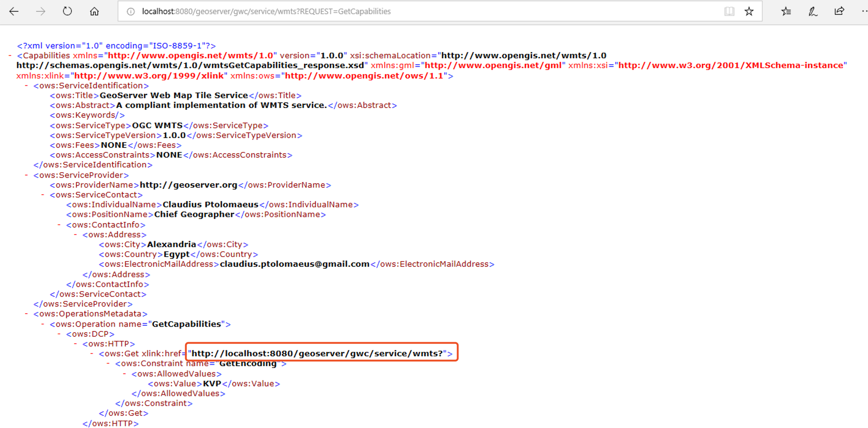This screenshot has width=868, height=428.
Task: Collapse the ows:ContactInfo element
Action: click(59, 224)
